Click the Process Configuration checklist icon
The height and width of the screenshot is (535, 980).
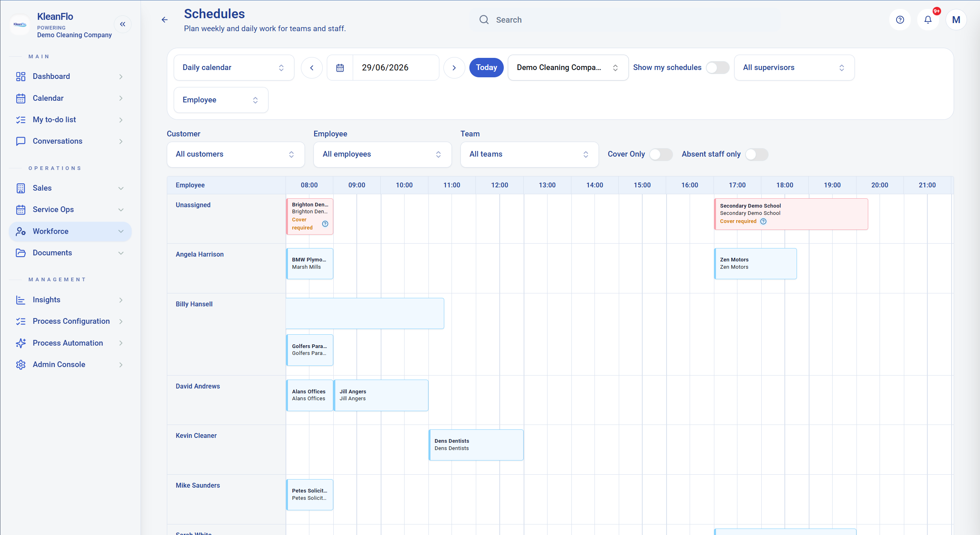pyautogui.click(x=21, y=321)
